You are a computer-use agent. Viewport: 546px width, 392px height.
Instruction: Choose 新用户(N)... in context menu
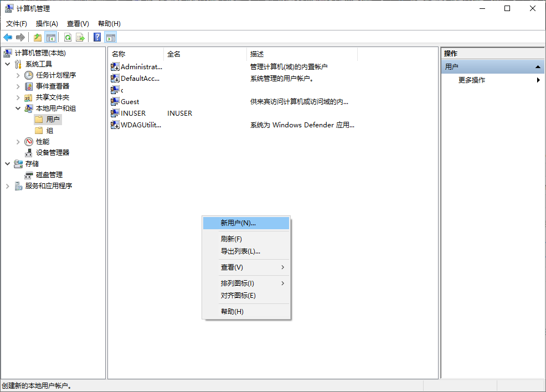pyautogui.click(x=246, y=223)
